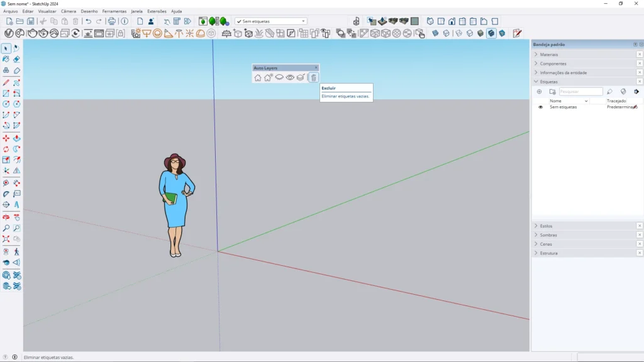Click the color swatch of Sem etiquetas tag
The width and height of the screenshot is (644, 362).
tap(635, 107)
